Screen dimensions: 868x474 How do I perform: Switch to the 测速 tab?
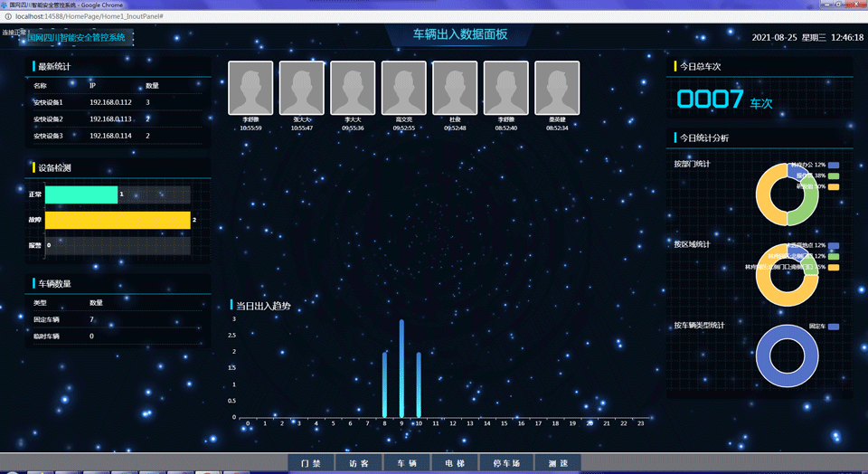click(x=558, y=463)
